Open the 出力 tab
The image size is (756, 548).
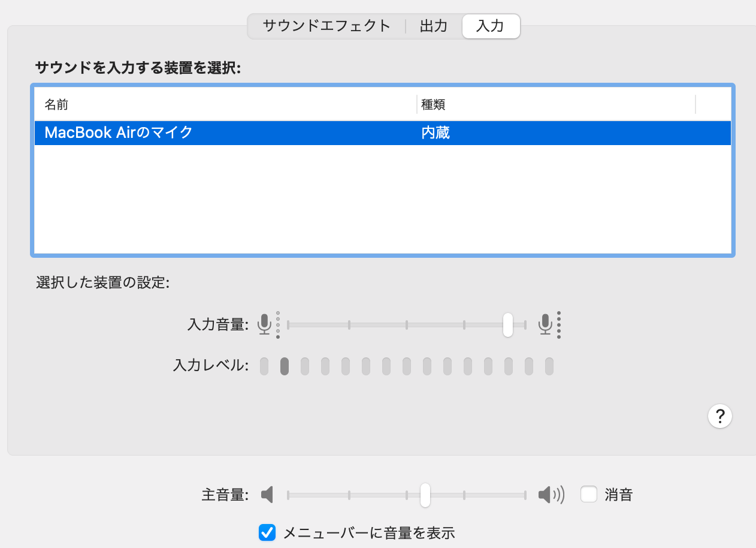[434, 26]
